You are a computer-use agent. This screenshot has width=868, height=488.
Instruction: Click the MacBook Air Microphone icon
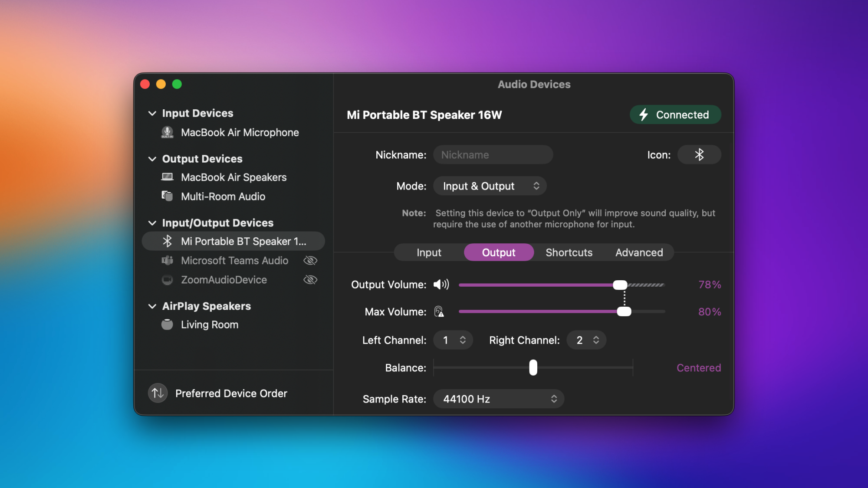coord(167,132)
